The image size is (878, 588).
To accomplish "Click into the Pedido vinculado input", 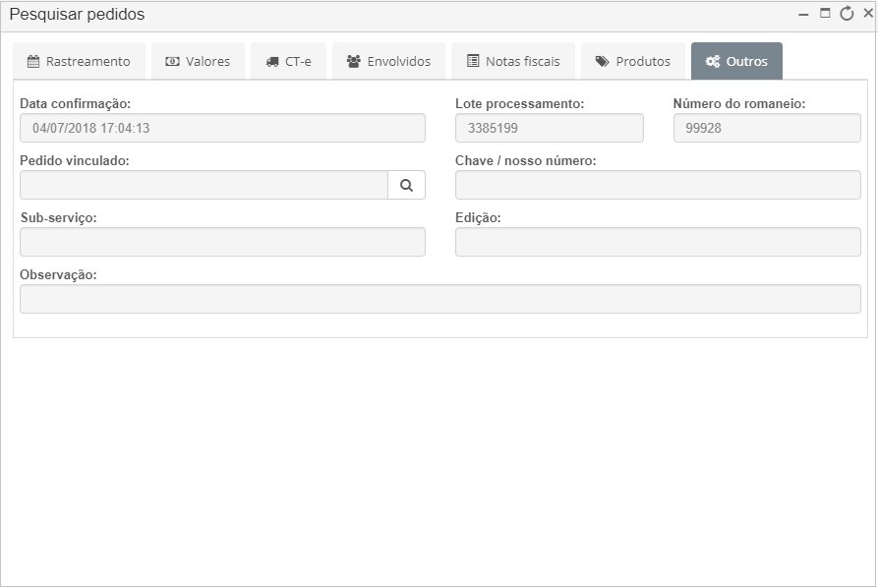I will click(204, 185).
